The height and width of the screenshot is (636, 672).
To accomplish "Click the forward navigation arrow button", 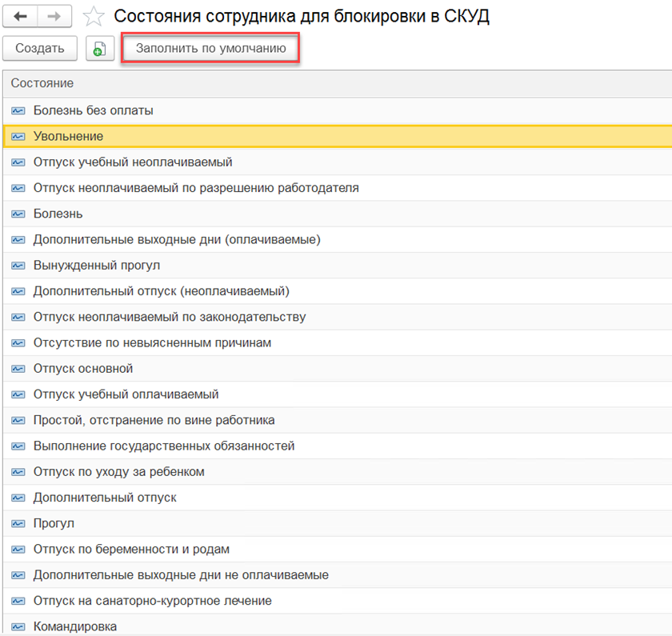I will (x=54, y=16).
